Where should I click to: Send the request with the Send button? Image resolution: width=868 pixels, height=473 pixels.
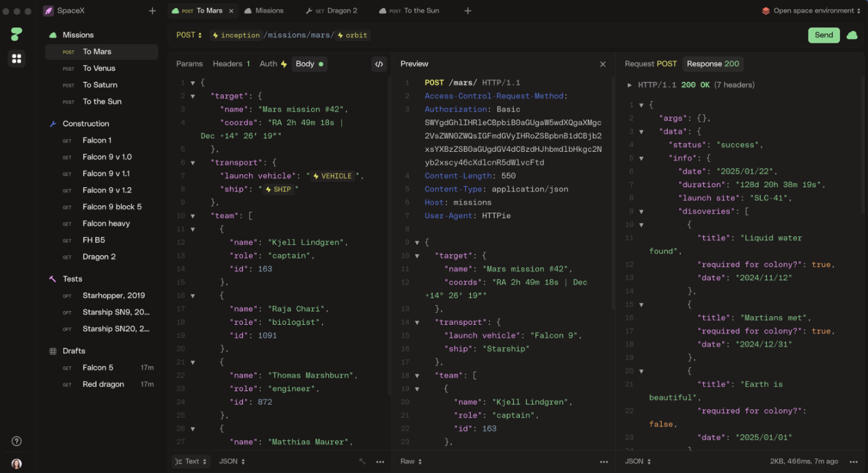(x=824, y=35)
